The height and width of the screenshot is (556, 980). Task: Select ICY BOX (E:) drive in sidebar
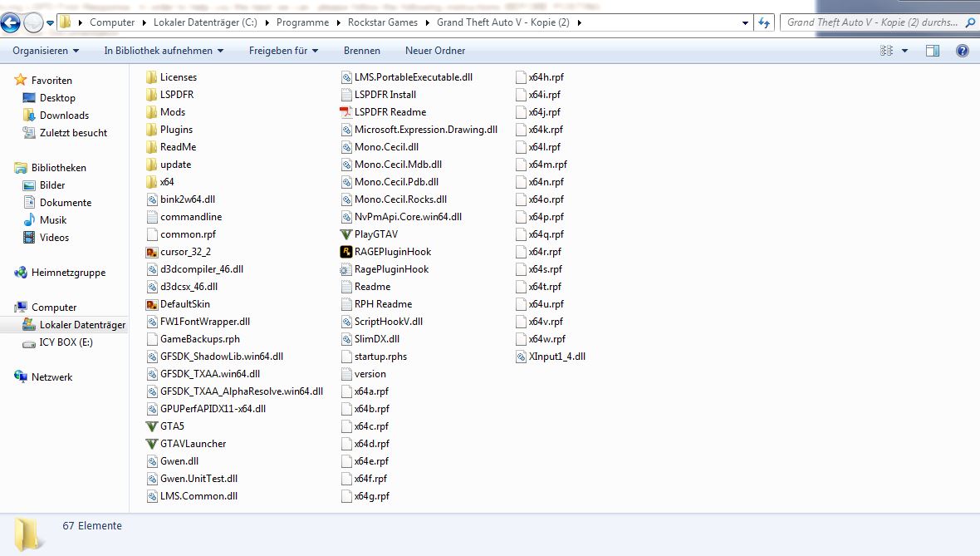tap(66, 342)
